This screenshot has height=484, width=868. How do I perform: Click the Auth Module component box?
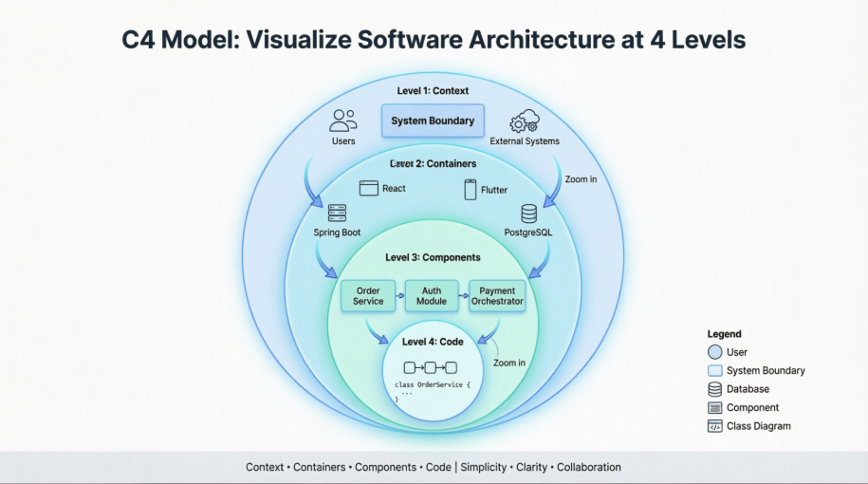tap(432, 295)
